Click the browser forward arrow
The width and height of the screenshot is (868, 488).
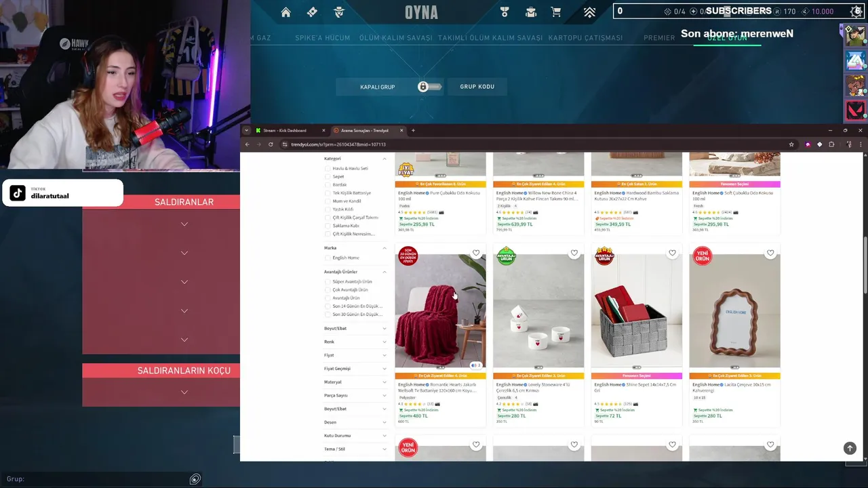259,144
